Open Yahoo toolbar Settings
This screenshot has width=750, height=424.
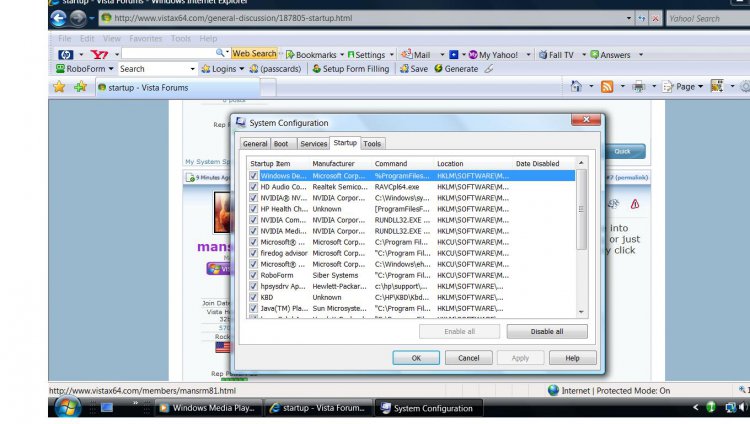pos(366,55)
